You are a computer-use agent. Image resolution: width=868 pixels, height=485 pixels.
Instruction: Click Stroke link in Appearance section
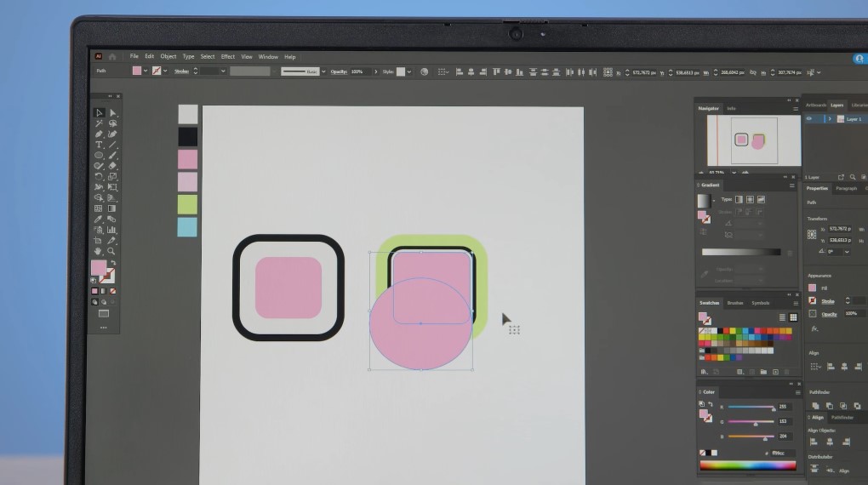pyautogui.click(x=828, y=301)
